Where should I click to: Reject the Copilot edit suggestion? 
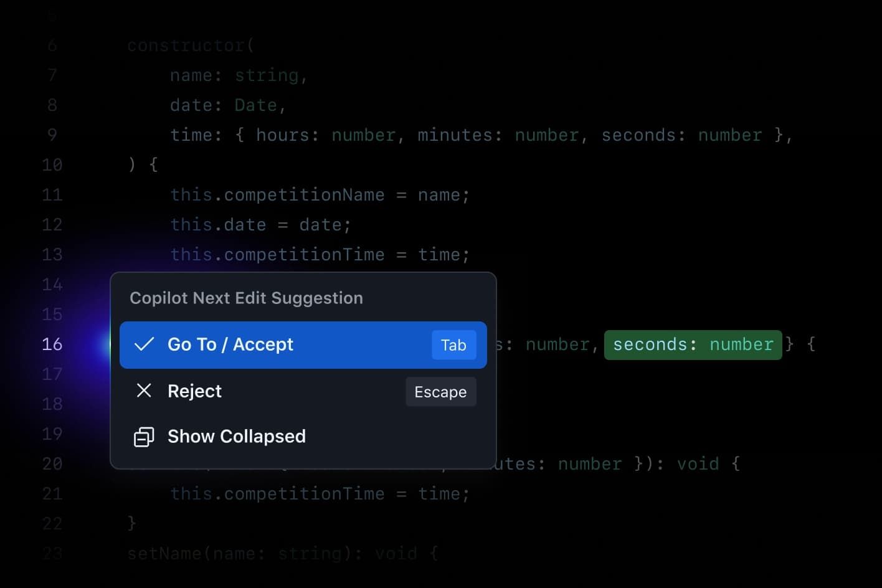(x=195, y=391)
